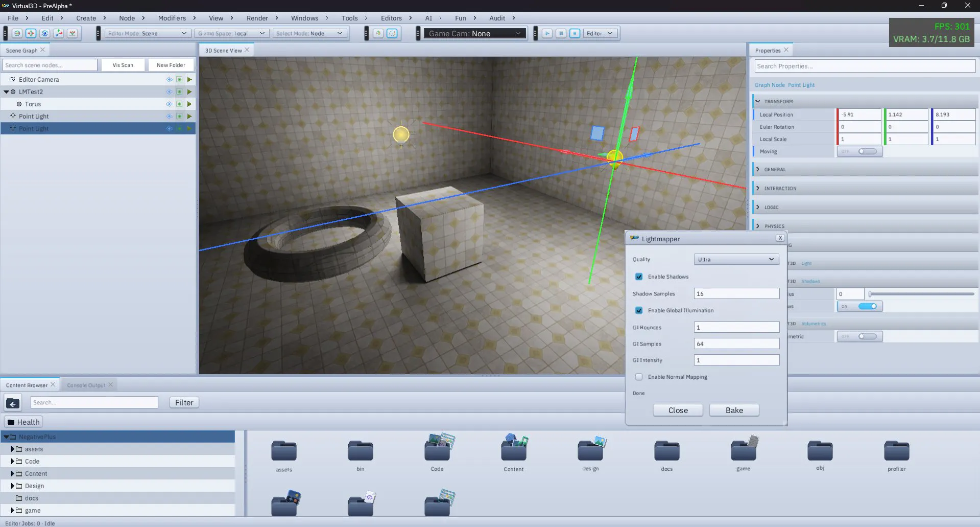The height and width of the screenshot is (527, 980).
Task: Open the profiler folder icon
Action: click(x=897, y=451)
